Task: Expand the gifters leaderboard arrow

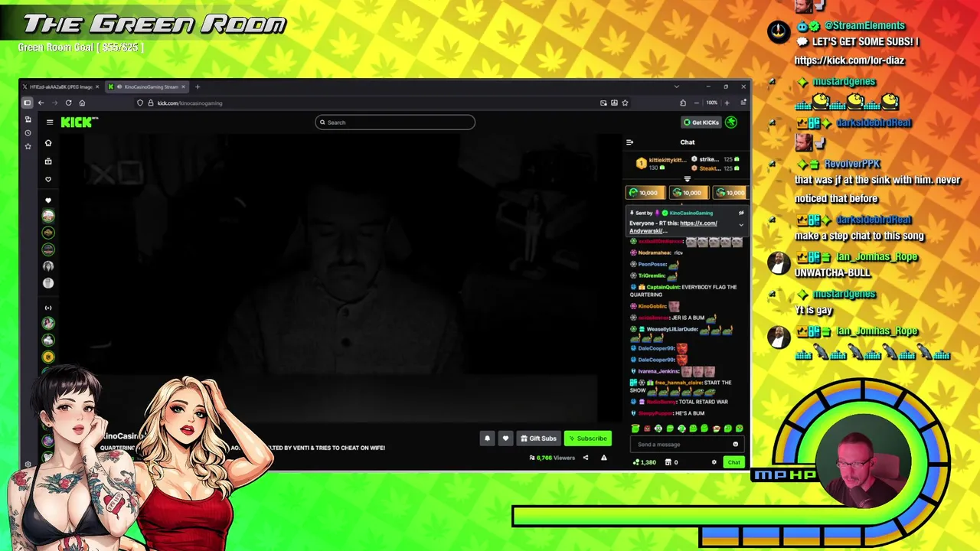Action: tap(687, 179)
